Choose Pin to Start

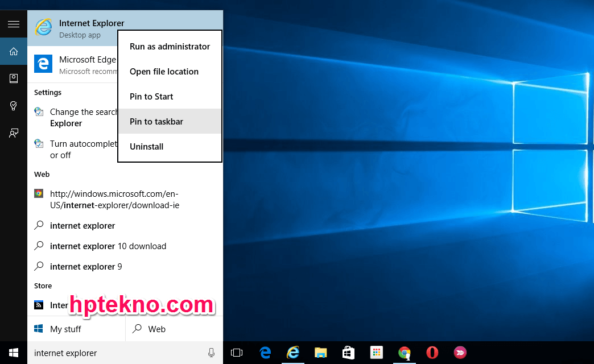170,97
